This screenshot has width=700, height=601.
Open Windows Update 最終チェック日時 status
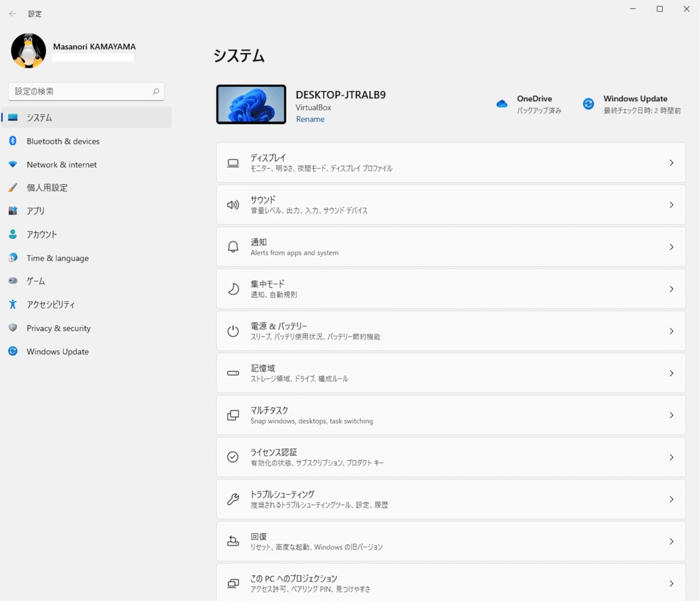click(x=632, y=104)
